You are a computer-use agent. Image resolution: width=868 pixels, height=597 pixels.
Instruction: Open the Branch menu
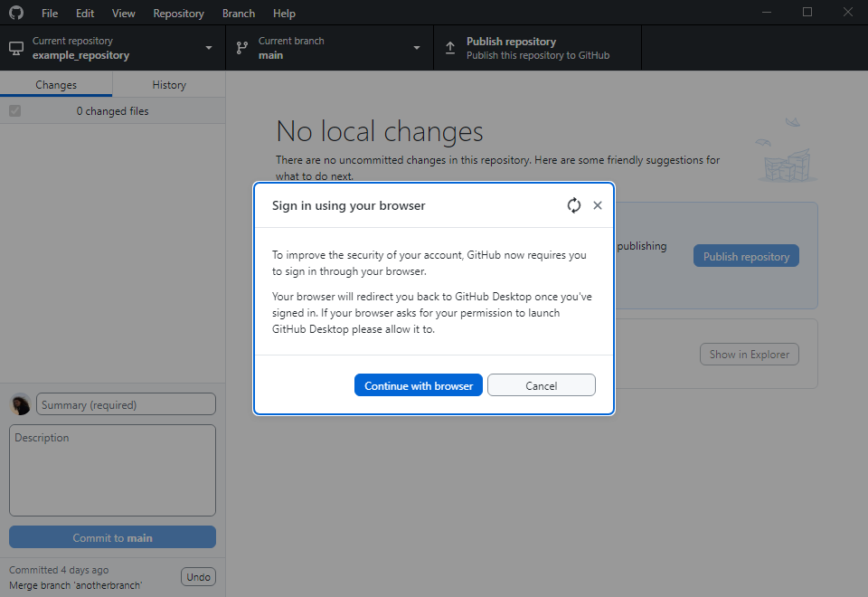(239, 14)
